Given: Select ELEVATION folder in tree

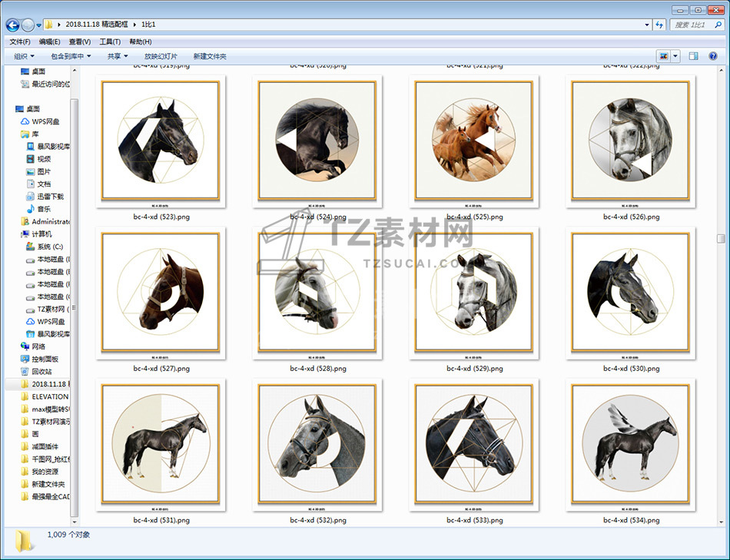Looking at the screenshot, I should click(45, 396).
